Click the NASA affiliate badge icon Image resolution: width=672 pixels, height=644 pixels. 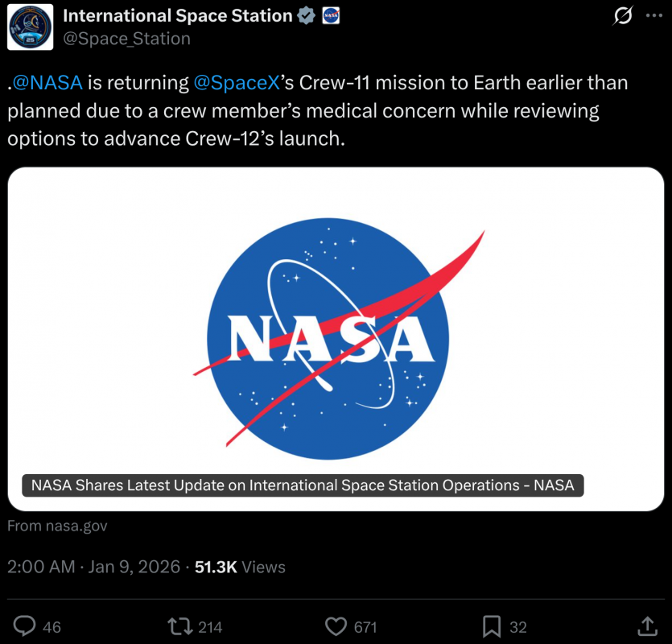pos(332,14)
